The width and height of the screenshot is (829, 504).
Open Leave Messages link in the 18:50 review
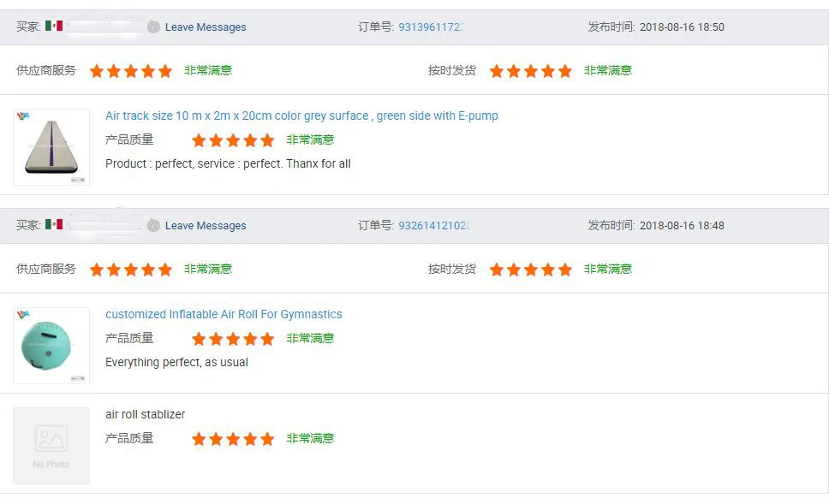tap(206, 27)
